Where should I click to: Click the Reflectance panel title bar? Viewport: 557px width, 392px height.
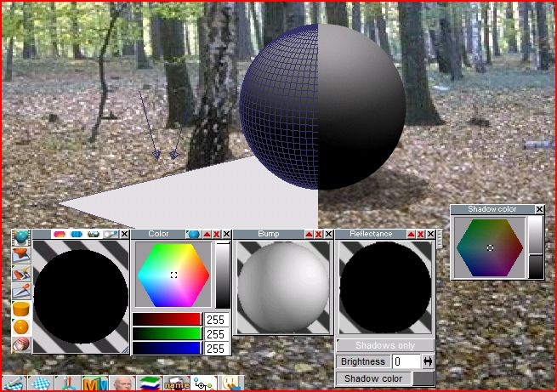click(x=371, y=235)
